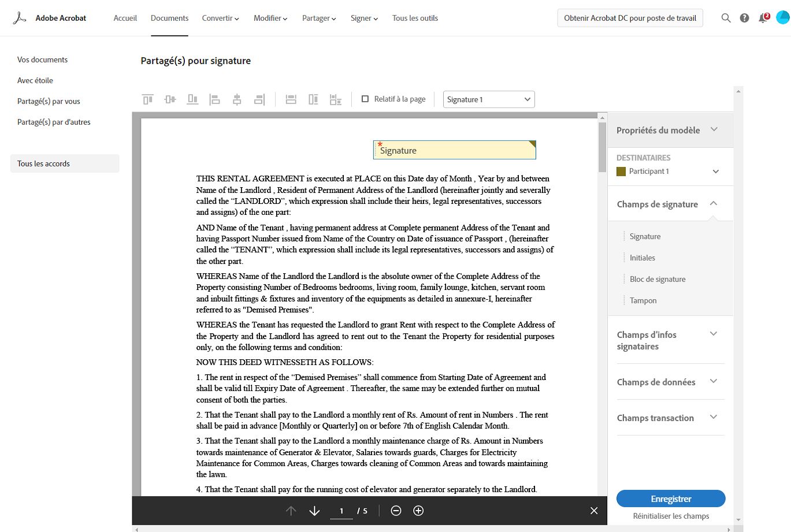Select the yellow Signature field on document

455,150
